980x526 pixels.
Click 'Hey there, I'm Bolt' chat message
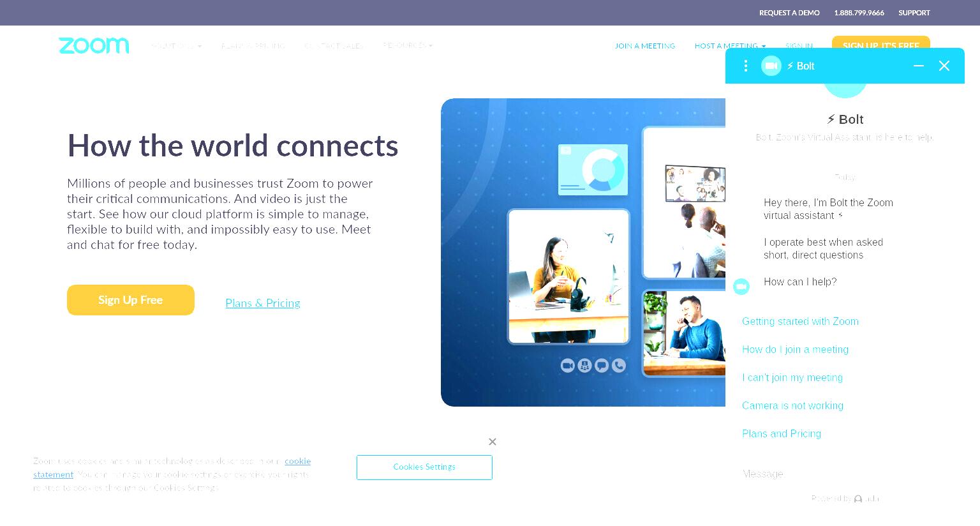point(828,209)
